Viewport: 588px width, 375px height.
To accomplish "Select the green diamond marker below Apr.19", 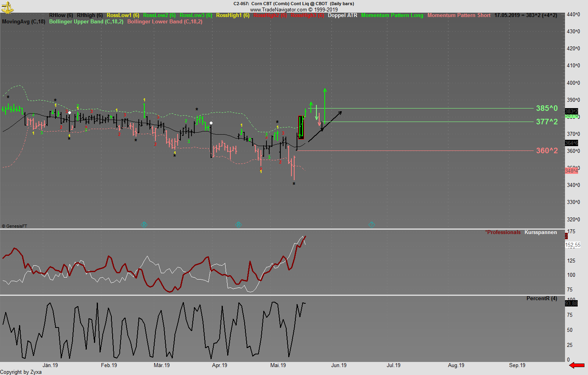I will tap(239, 225).
